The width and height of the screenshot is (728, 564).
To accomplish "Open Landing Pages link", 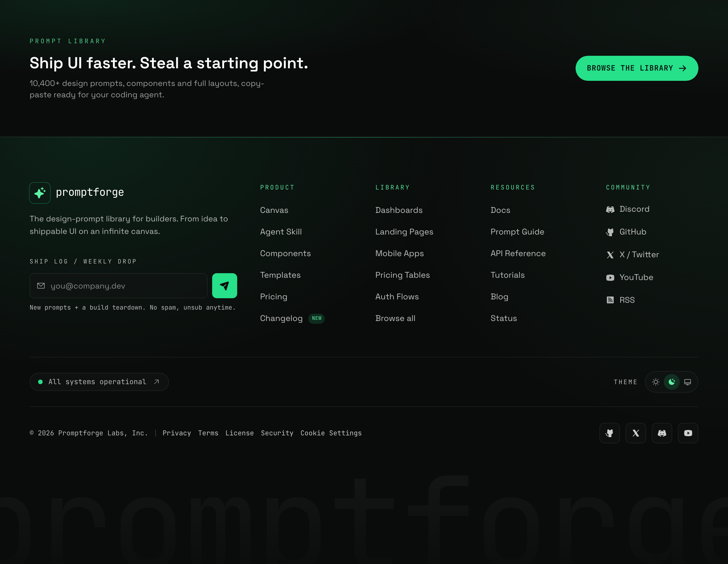I will pyautogui.click(x=404, y=232).
